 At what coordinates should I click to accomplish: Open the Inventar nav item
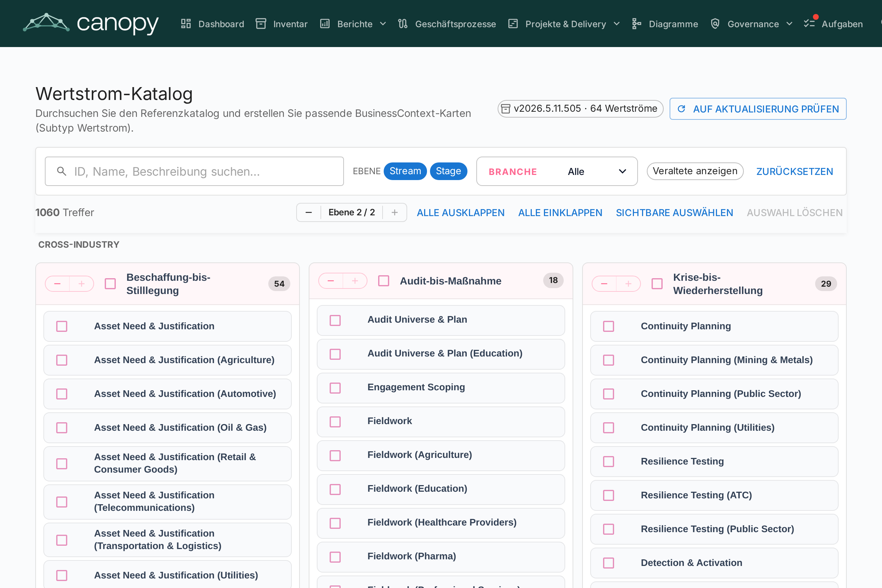[282, 24]
